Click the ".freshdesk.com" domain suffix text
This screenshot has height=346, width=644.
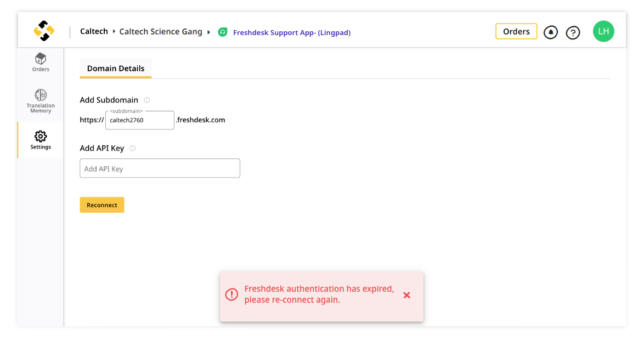(200, 120)
